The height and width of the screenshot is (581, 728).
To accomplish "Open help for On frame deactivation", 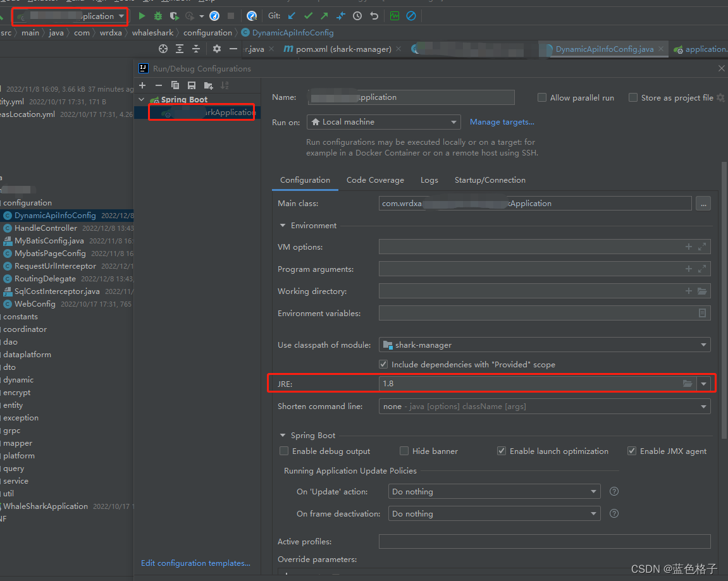I will pyautogui.click(x=614, y=514).
